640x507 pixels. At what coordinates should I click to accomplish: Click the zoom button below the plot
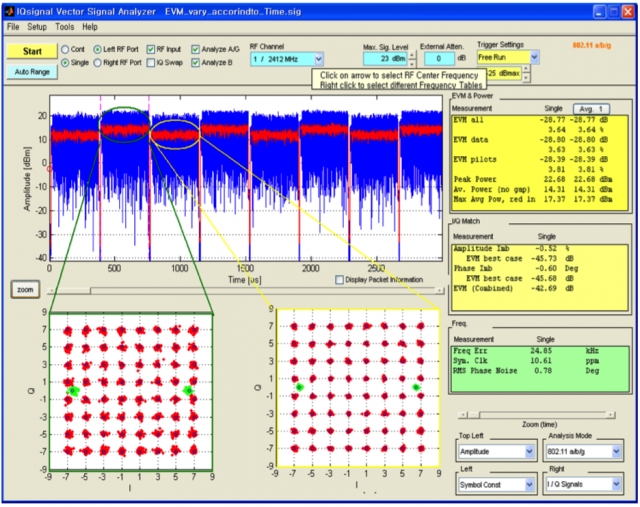pos(25,289)
